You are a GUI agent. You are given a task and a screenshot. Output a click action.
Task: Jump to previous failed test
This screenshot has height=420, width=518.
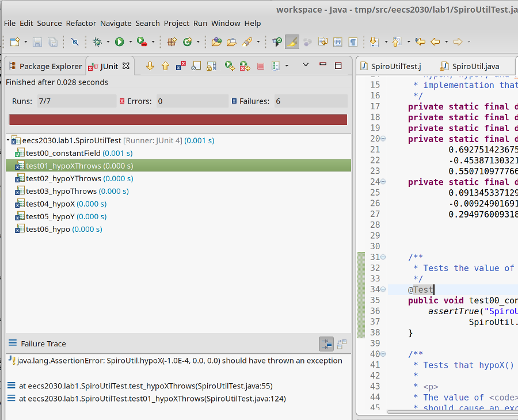point(166,66)
